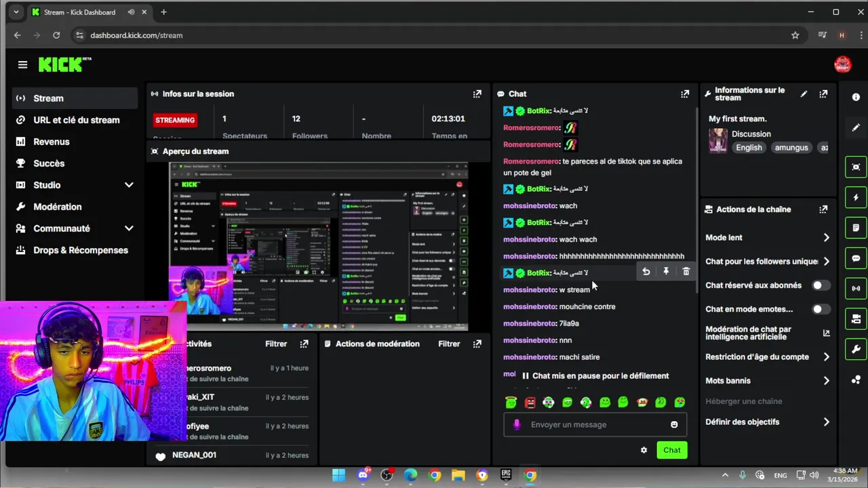
Task: Open the emoji picker in the message box
Action: (x=674, y=424)
